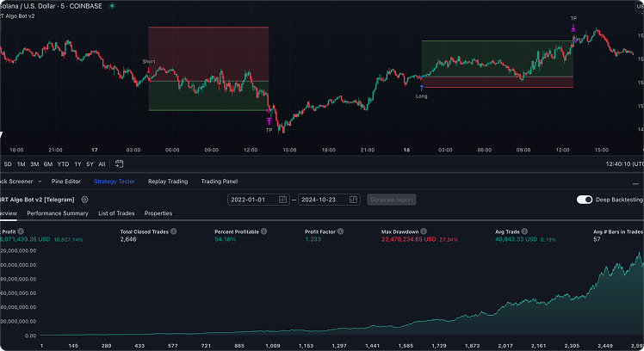The image size is (644, 351).
Task: Toggle the Deep Backtesting switch
Action: pos(585,200)
